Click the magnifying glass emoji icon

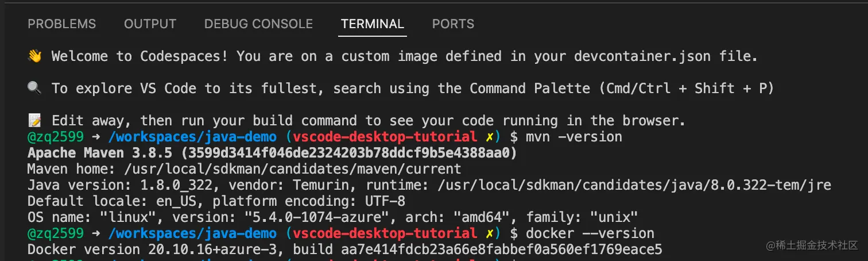pos(34,89)
